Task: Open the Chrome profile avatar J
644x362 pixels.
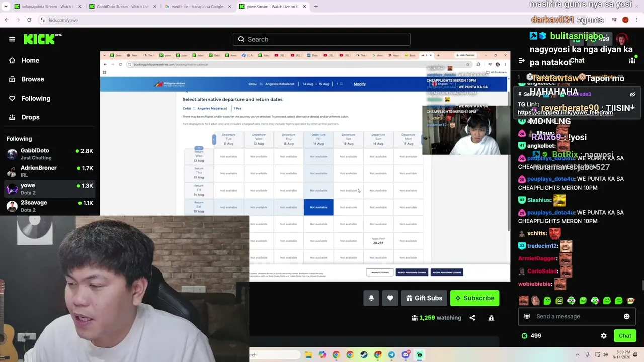Action: pyautogui.click(x=625, y=20)
